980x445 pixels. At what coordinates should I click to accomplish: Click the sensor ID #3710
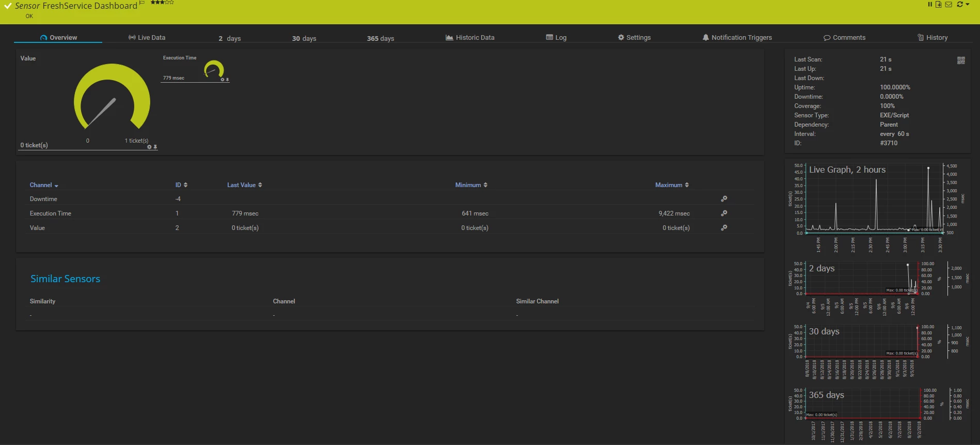pos(889,143)
